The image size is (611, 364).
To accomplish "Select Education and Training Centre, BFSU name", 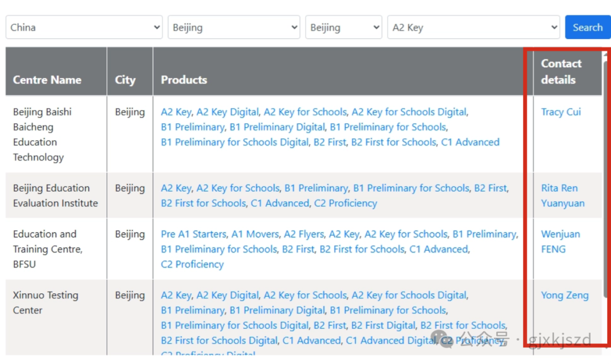I will tap(48, 250).
